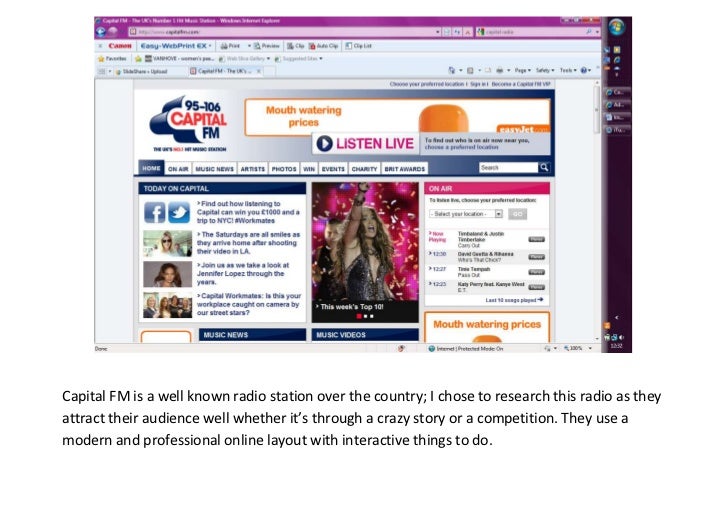Open the Select your location dropdown
Image resolution: width=728 pixels, height=515 pixels.
point(466,214)
